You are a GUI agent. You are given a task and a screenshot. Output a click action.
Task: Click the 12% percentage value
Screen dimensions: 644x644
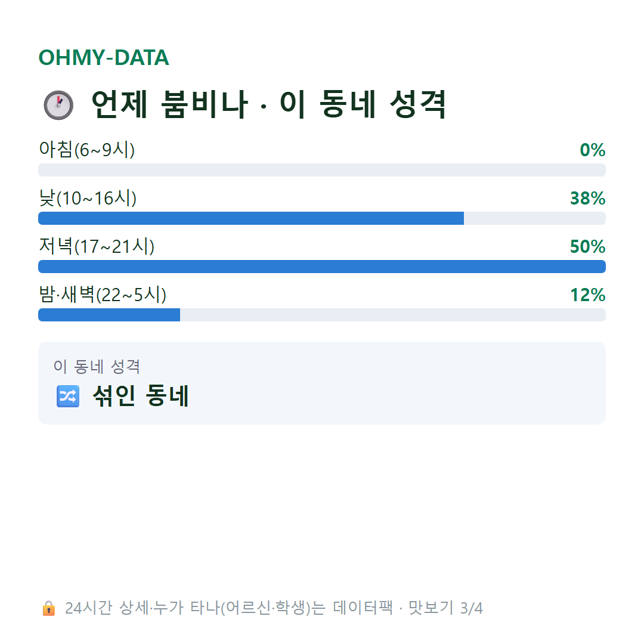pos(588,295)
